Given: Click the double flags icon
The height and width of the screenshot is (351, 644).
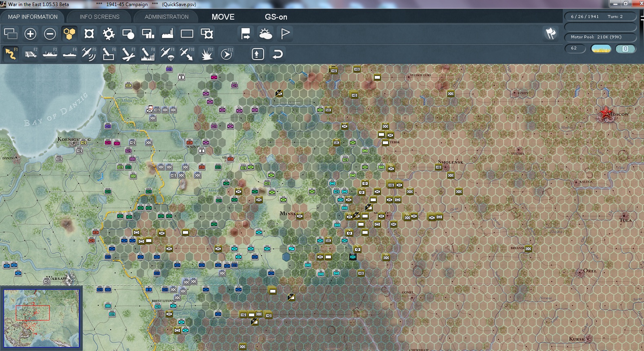Looking at the screenshot, I should click(551, 33).
